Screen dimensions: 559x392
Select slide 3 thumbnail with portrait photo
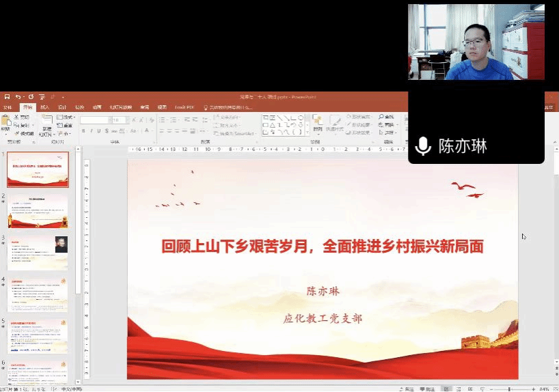click(38, 252)
